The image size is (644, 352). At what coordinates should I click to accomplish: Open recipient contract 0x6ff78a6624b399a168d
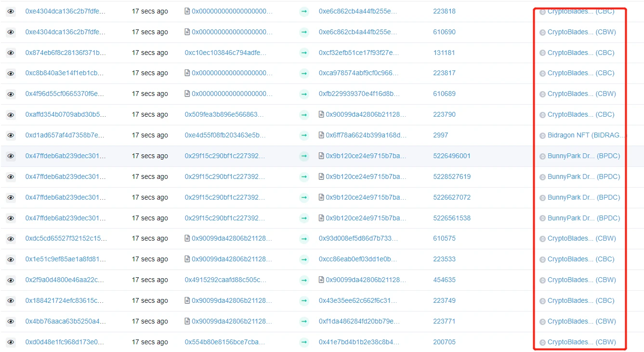(x=366, y=135)
